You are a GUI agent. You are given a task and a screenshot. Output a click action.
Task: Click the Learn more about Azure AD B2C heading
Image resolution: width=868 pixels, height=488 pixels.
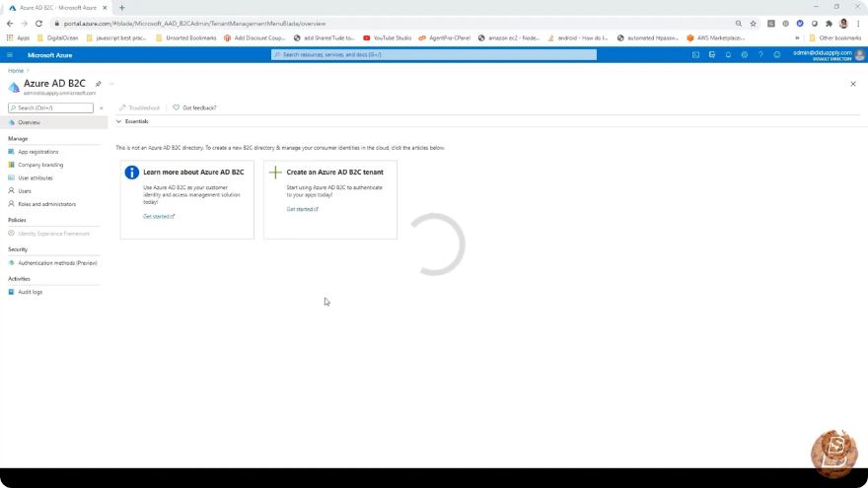coord(193,173)
